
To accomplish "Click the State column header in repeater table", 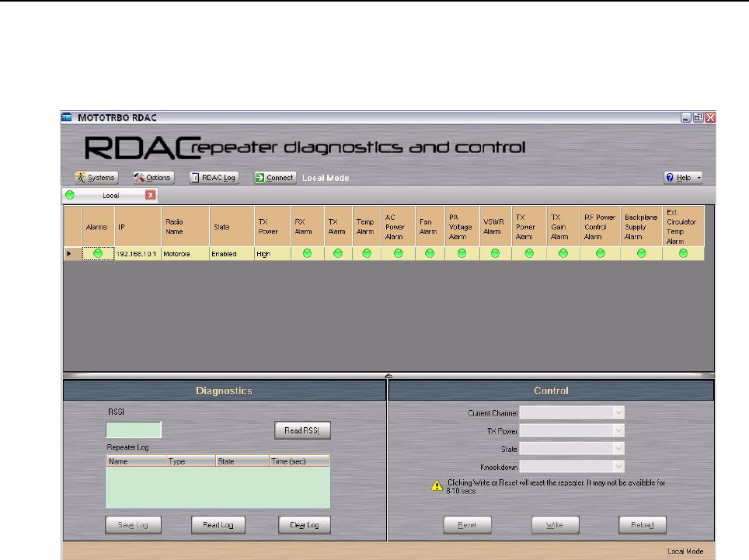I will point(232,226).
